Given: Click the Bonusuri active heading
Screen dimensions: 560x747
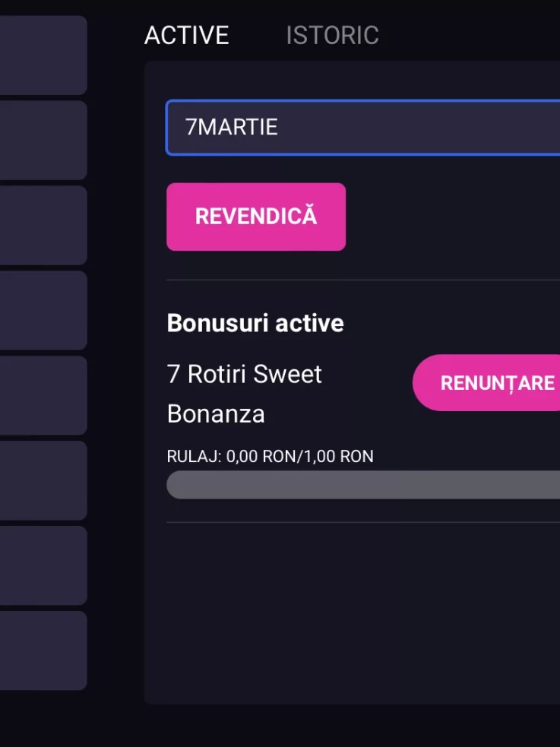Looking at the screenshot, I should click(255, 323).
